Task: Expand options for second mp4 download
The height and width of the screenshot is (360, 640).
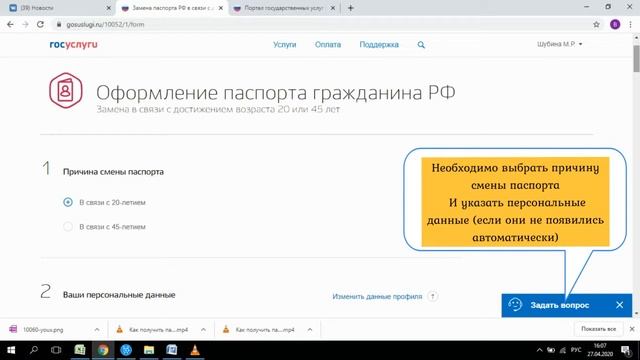Action: pos(310,329)
